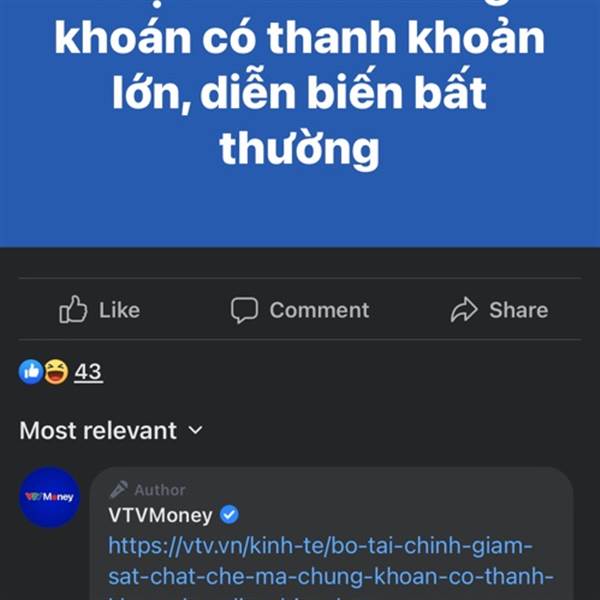
Task: View the 43 reactions list
Action: coord(88,372)
